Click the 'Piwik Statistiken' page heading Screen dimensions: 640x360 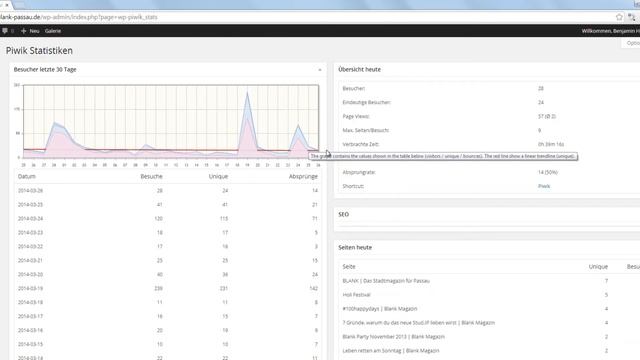[x=39, y=51]
